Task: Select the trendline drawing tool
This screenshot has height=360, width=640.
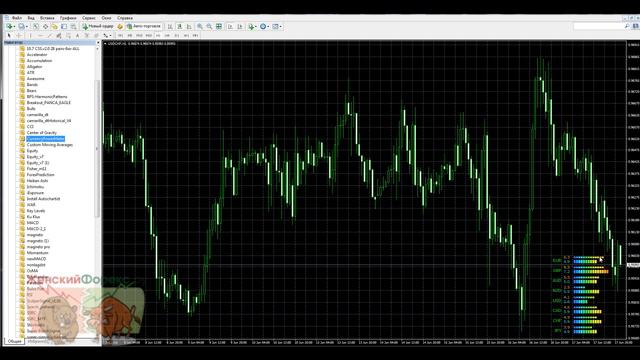Action: tap(49, 36)
